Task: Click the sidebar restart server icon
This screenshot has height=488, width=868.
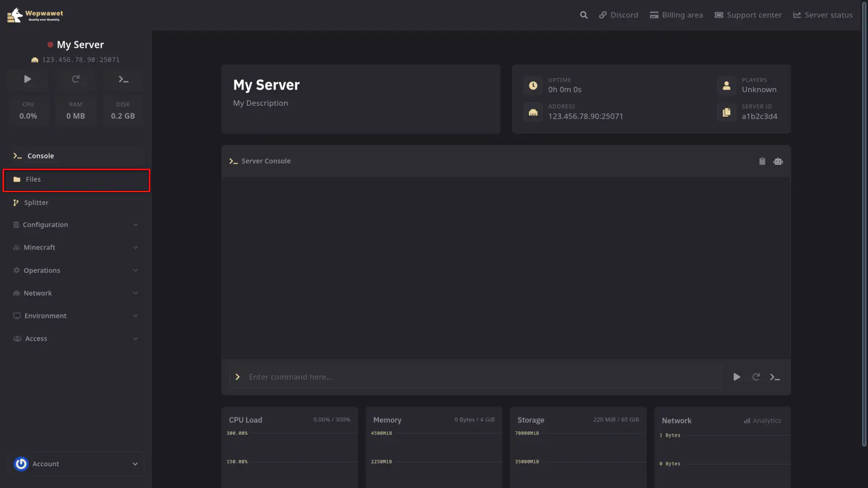Action: point(76,79)
